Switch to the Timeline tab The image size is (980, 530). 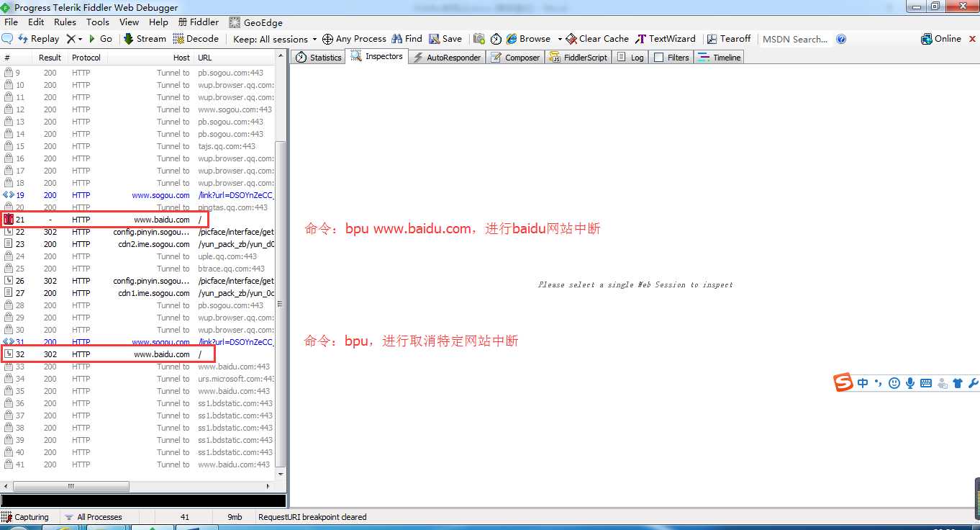click(718, 57)
